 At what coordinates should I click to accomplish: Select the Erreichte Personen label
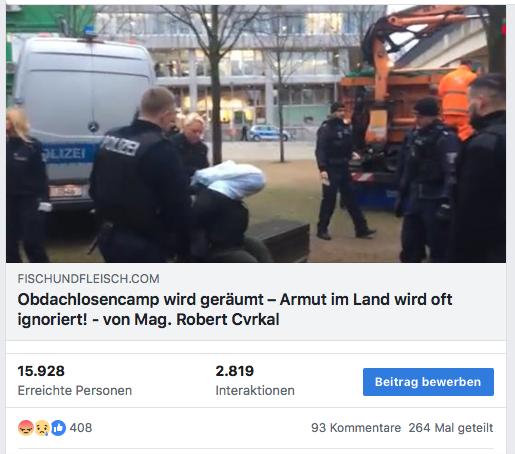pyautogui.click(x=75, y=390)
